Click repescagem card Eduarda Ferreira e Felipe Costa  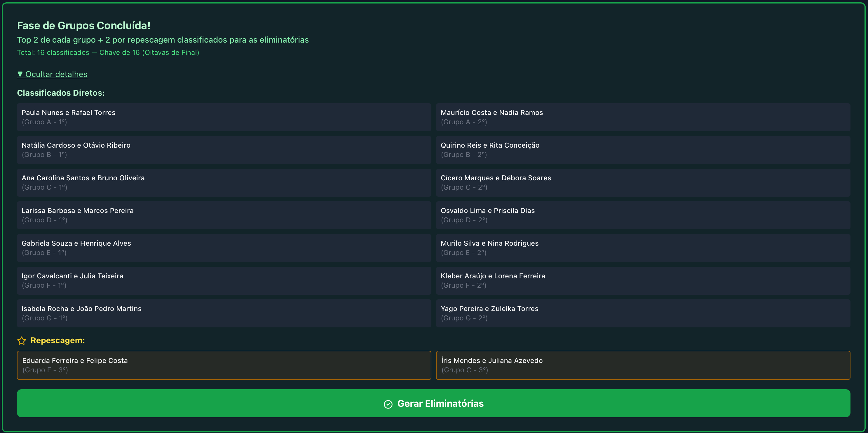(x=224, y=365)
